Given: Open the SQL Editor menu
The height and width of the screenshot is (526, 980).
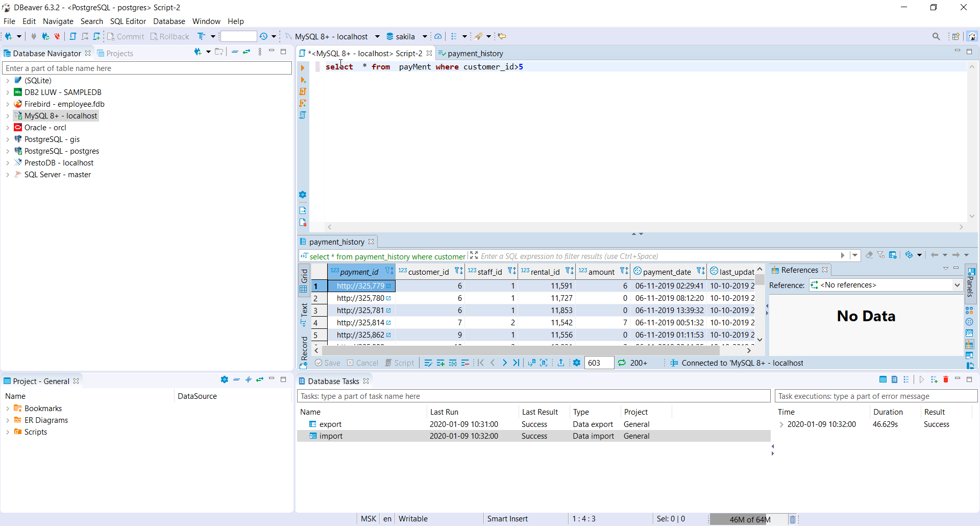Looking at the screenshot, I should tap(128, 21).
